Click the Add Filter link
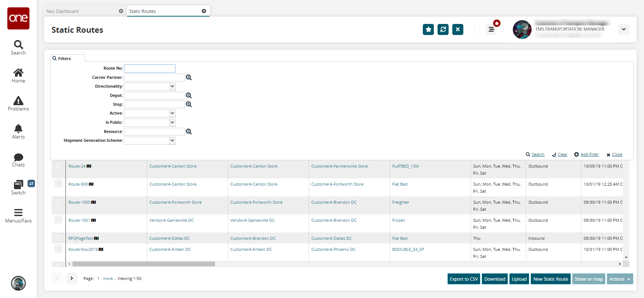 click(x=590, y=154)
